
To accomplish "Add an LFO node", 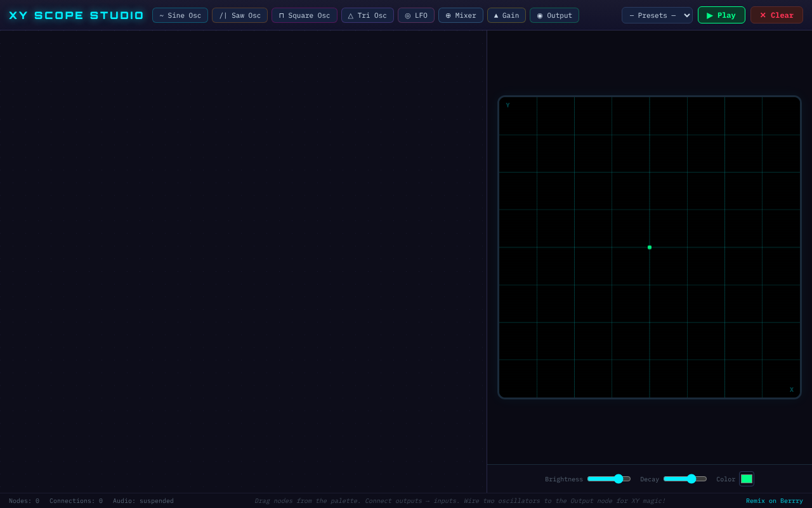I will tap(416, 15).
